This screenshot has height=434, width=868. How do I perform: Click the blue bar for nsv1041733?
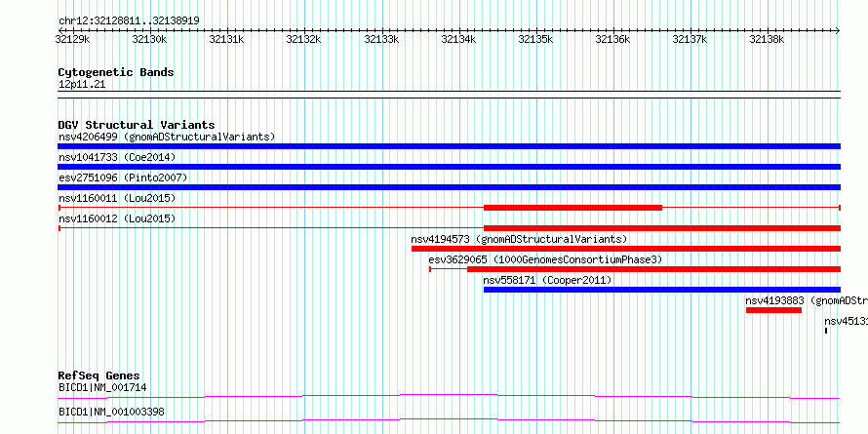pyautogui.click(x=449, y=167)
